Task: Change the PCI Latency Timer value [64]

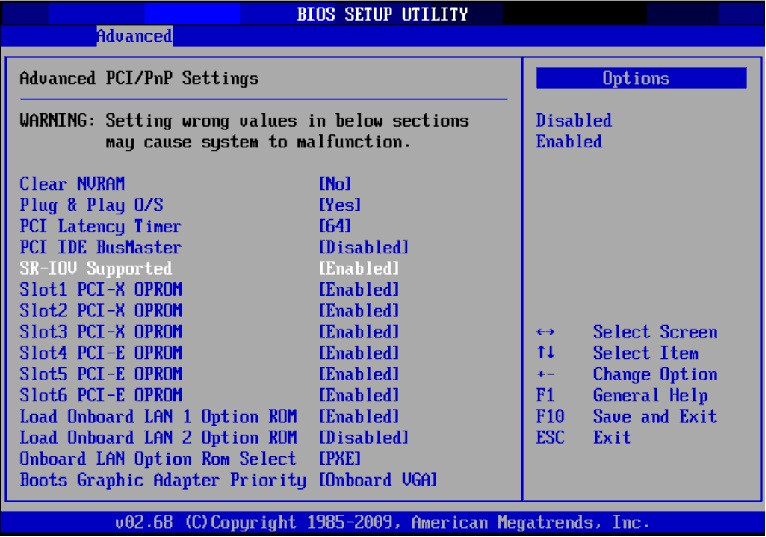Action: [x=334, y=226]
